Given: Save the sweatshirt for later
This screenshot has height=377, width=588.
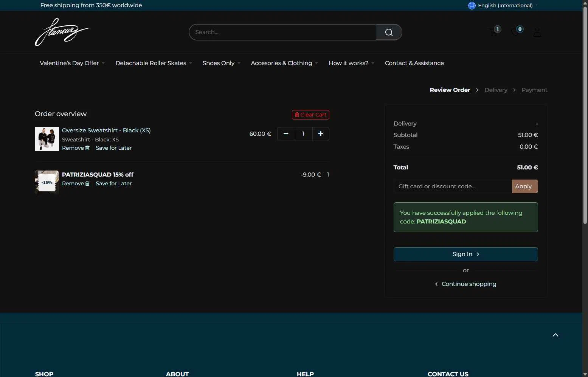Looking at the screenshot, I should 113,148.
